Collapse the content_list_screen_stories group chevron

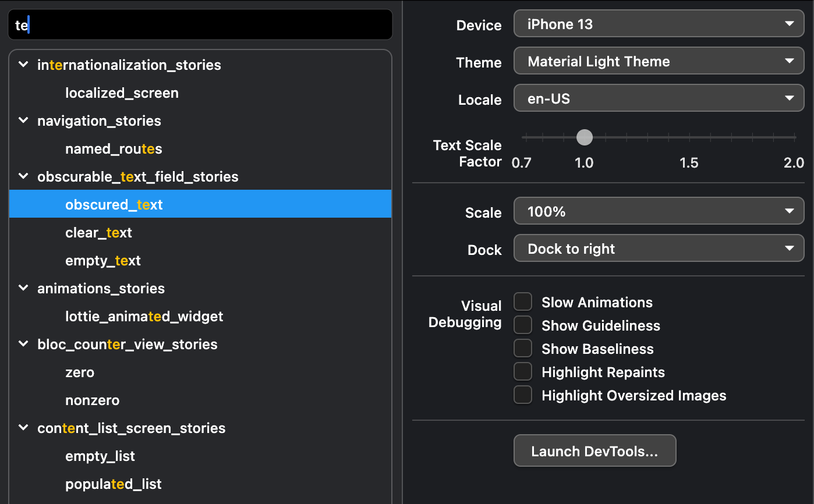[x=23, y=428]
